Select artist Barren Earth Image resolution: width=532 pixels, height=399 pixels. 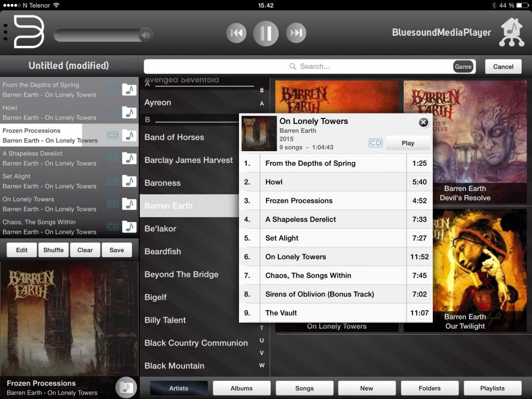pyautogui.click(x=189, y=206)
